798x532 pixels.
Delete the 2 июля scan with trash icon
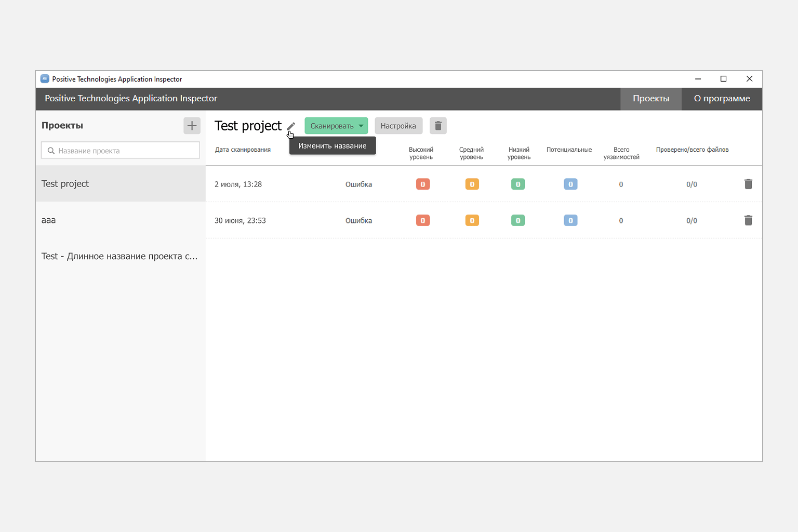[x=748, y=184]
